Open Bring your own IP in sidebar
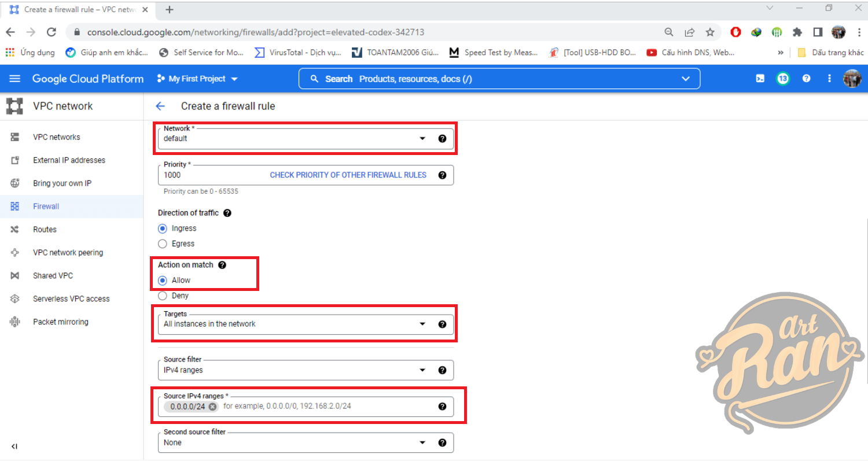Image resolution: width=868 pixels, height=461 pixels. point(72,183)
